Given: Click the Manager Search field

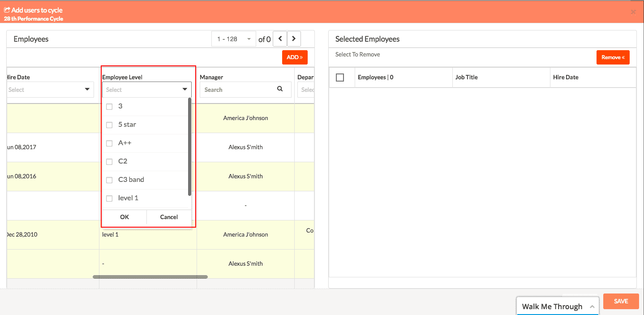Looking at the screenshot, I should click(245, 90).
